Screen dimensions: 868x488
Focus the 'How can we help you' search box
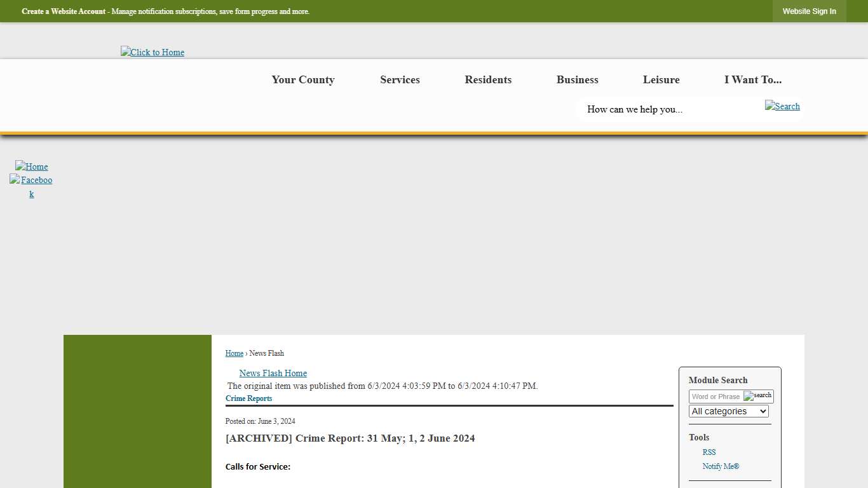667,109
